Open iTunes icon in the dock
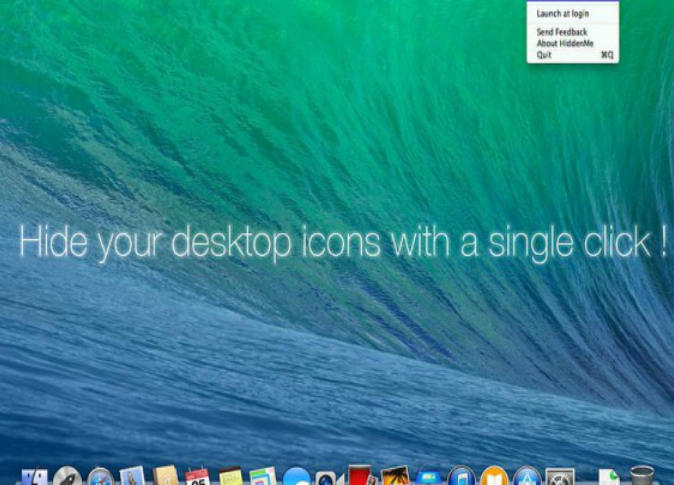 (x=460, y=478)
